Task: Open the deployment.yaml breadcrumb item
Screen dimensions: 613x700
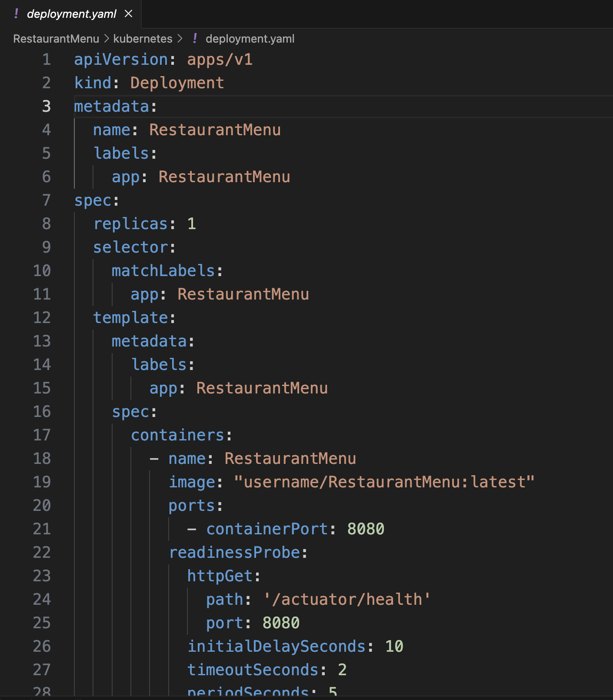Action: pyautogui.click(x=250, y=39)
